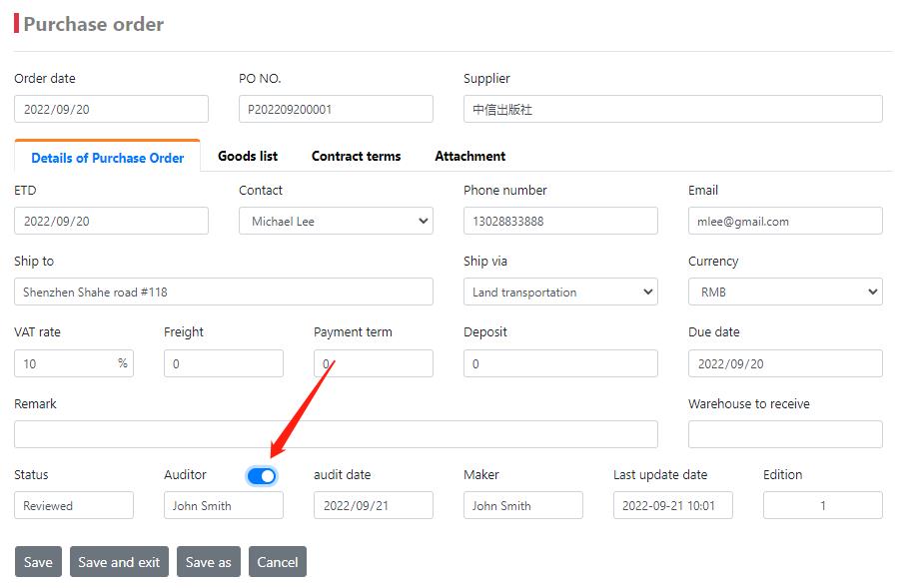Open the Contact dropdown showing Michael Lee
The width and height of the screenshot is (899, 588).
pyautogui.click(x=336, y=221)
